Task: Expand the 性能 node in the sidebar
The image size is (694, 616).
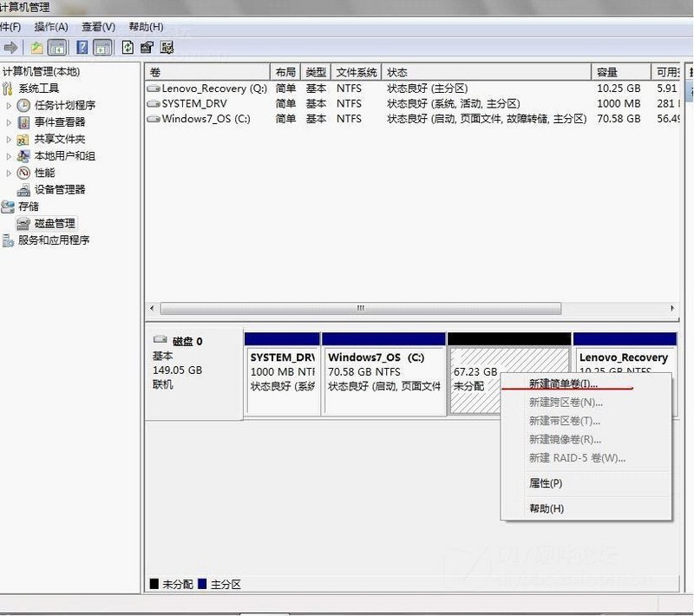Action: (x=8, y=173)
